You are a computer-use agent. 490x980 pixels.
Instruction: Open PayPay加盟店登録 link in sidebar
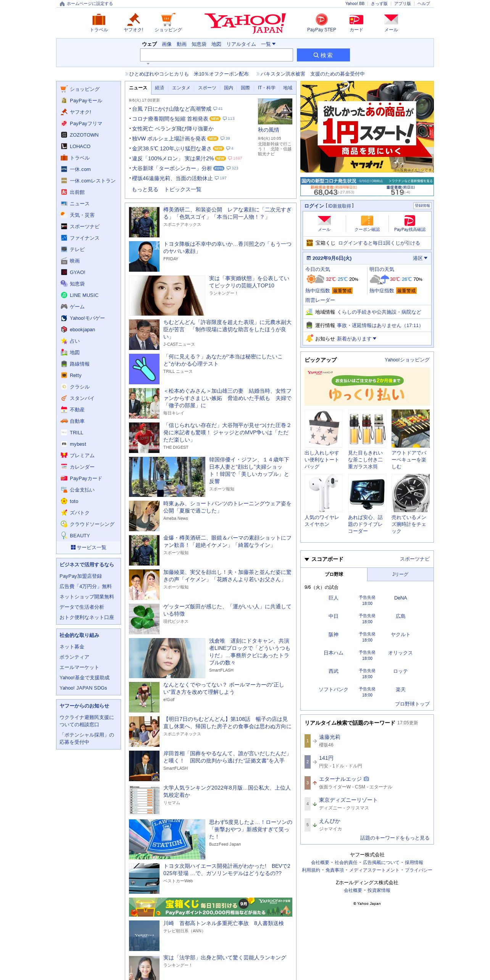click(81, 576)
